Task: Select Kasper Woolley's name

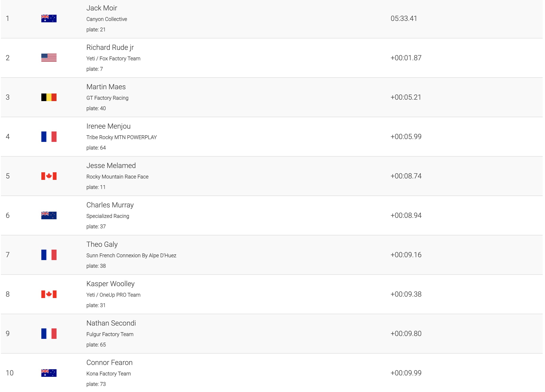Action: point(110,284)
